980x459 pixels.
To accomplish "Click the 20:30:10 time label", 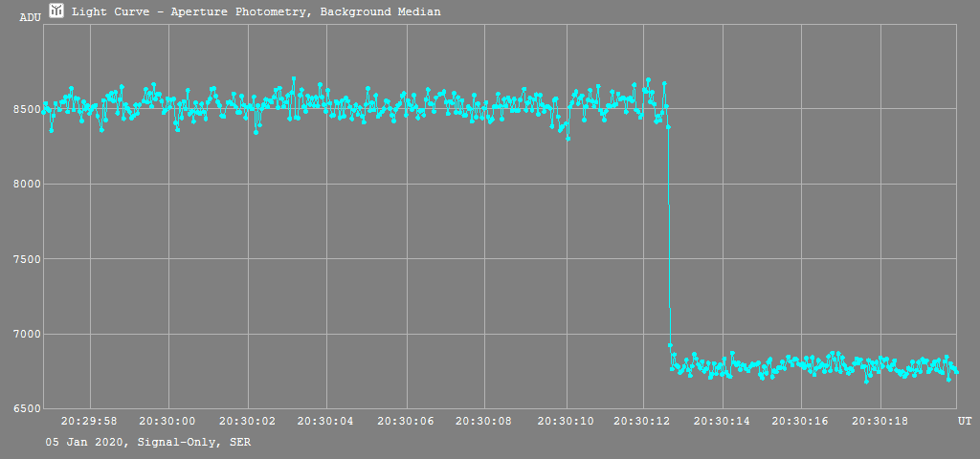I will [x=565, y=420].
